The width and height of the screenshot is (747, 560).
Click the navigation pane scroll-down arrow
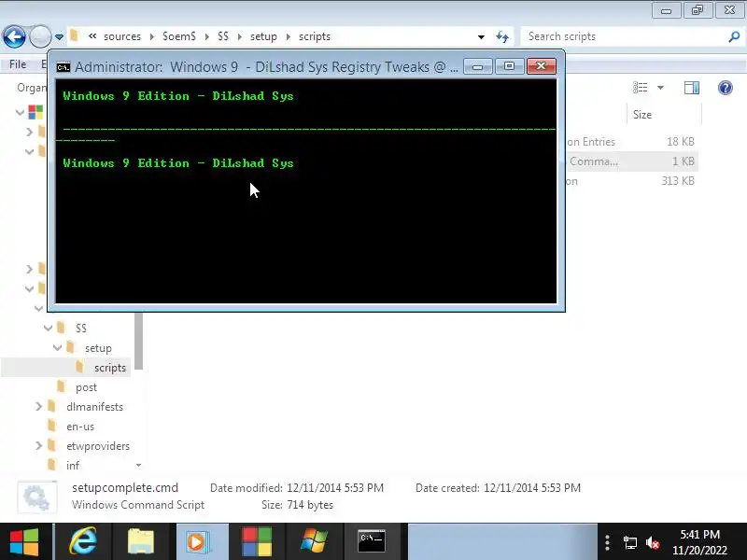(138, 465)
